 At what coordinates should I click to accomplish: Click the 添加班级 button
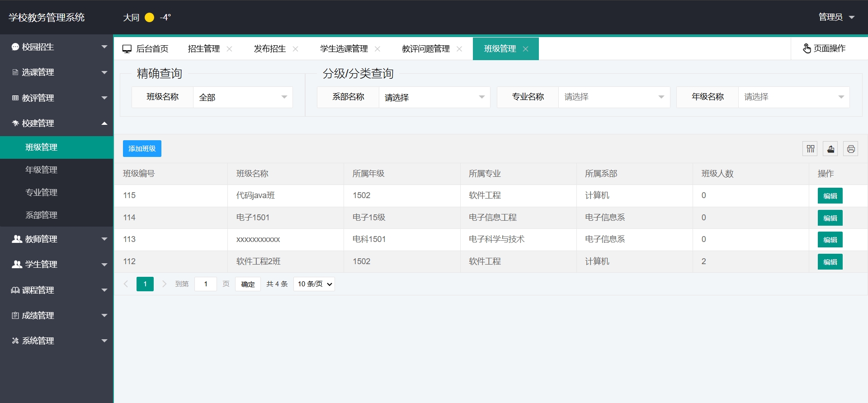tap(142, 149)
